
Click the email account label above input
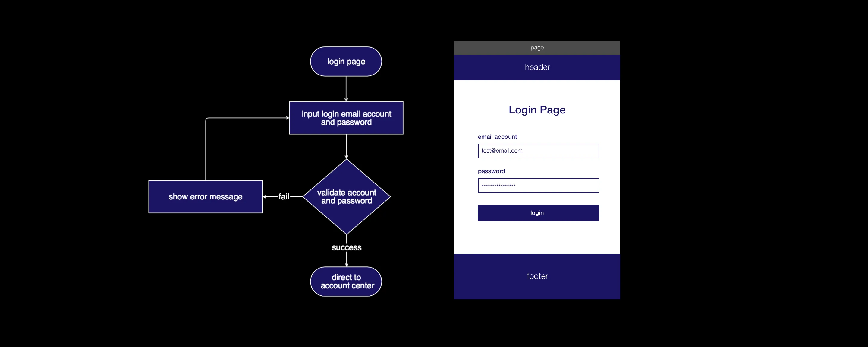tap(494, 137)
